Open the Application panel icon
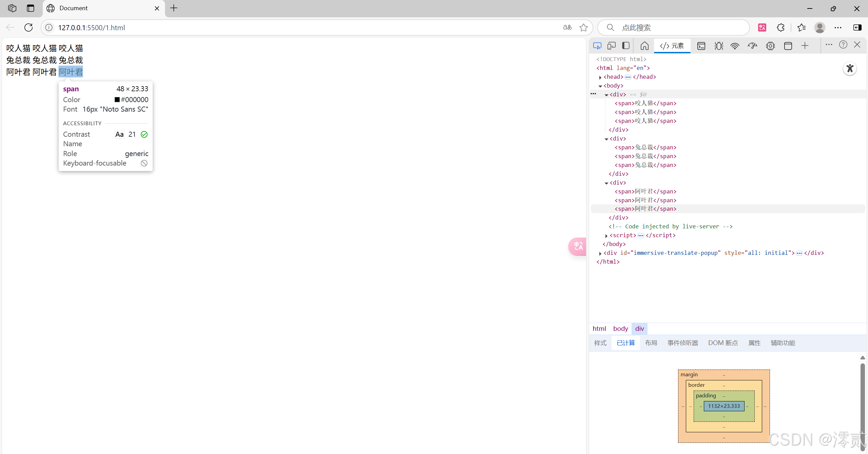The image size is (868, 454). coord(788,46)
